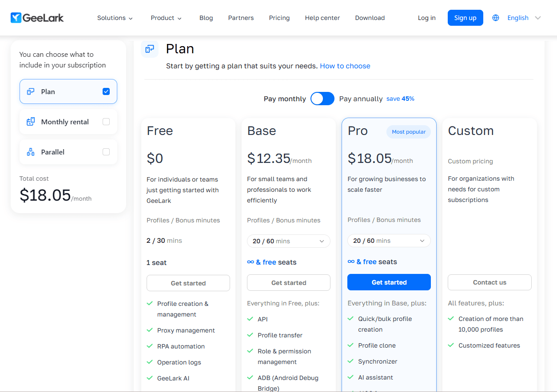Click the Plan icon beside the heading

(150, 49)
